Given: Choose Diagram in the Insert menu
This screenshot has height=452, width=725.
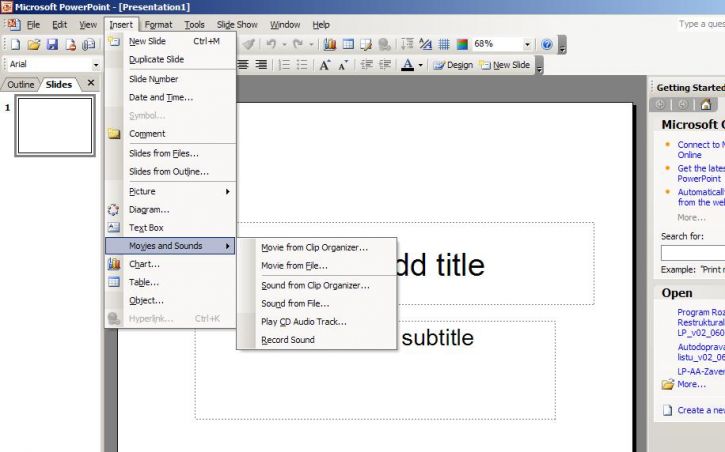Looking at the screenshot, I should [170, 210].
